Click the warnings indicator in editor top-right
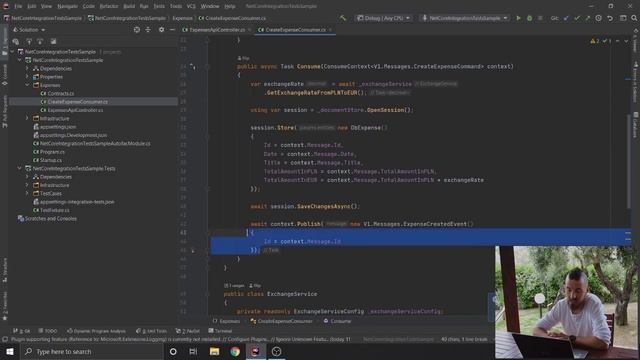Viewport: 640px width, 360px height. (595, 41)
